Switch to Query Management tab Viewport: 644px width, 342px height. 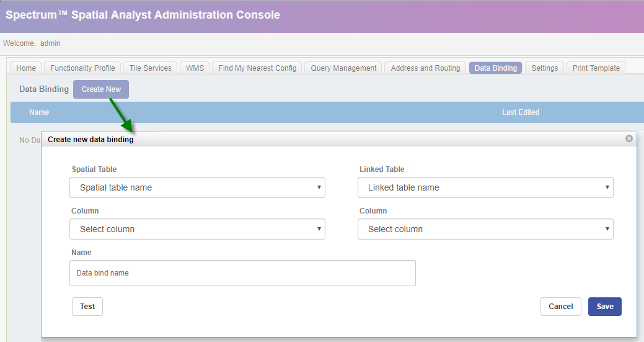click(x=343, y=68)
